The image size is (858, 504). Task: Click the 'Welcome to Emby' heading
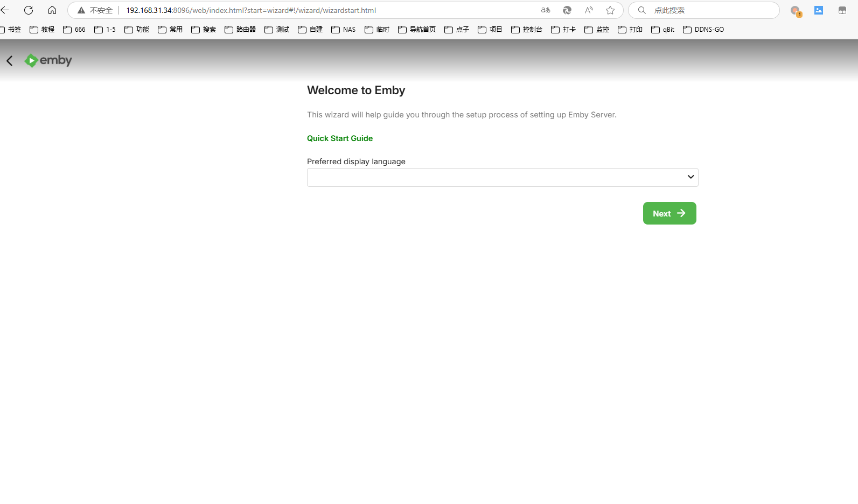(x=356, y=90)
